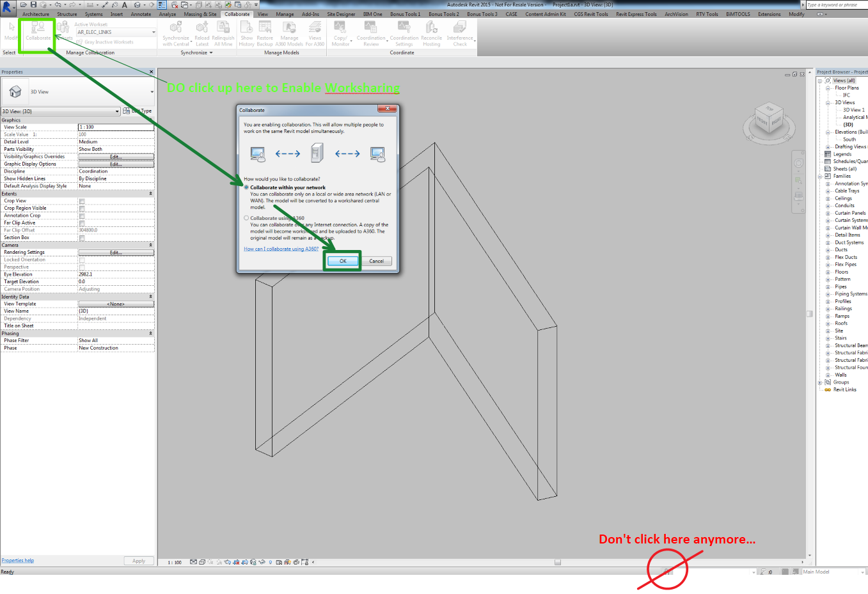The height and width of the screenshot is (594, 868).
Task: Toggle the Crop View checkbox
Action: tap(82, 201)
